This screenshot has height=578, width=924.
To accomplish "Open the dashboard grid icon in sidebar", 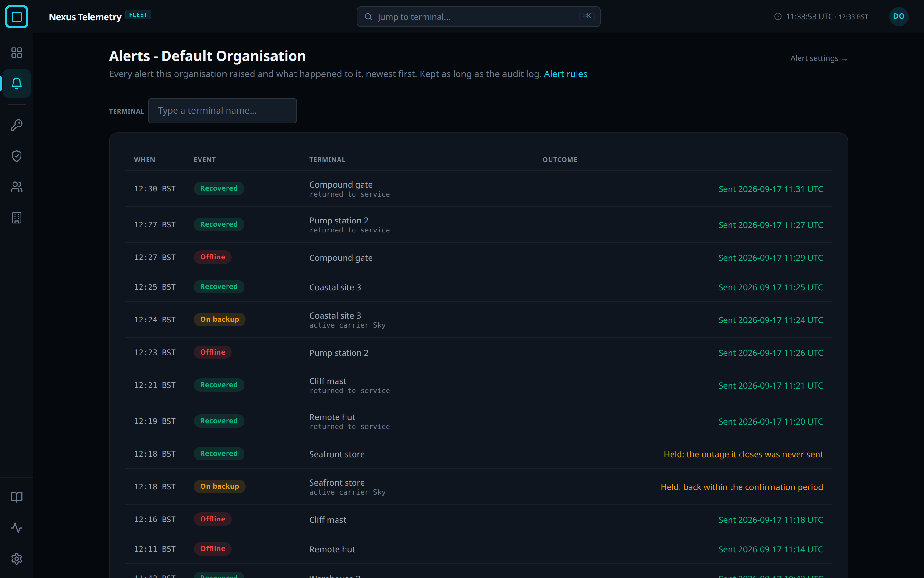I will [16, 52].
